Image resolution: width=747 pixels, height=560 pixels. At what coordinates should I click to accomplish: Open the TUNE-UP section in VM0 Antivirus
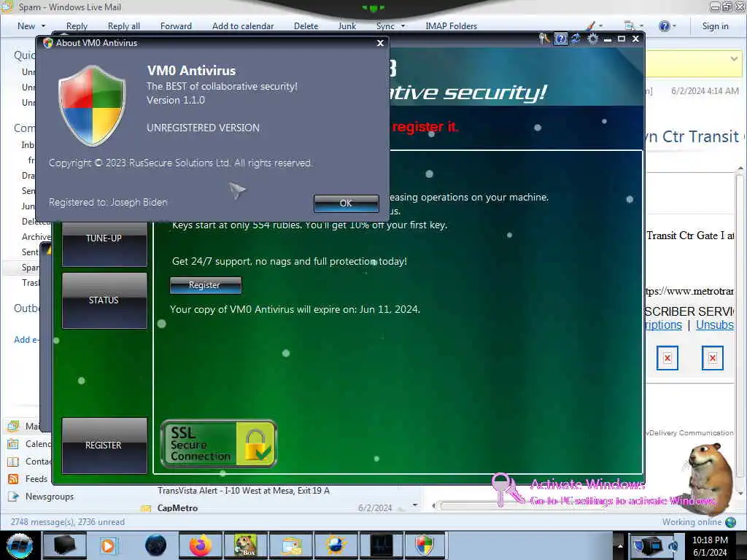[x=104, y=244]
